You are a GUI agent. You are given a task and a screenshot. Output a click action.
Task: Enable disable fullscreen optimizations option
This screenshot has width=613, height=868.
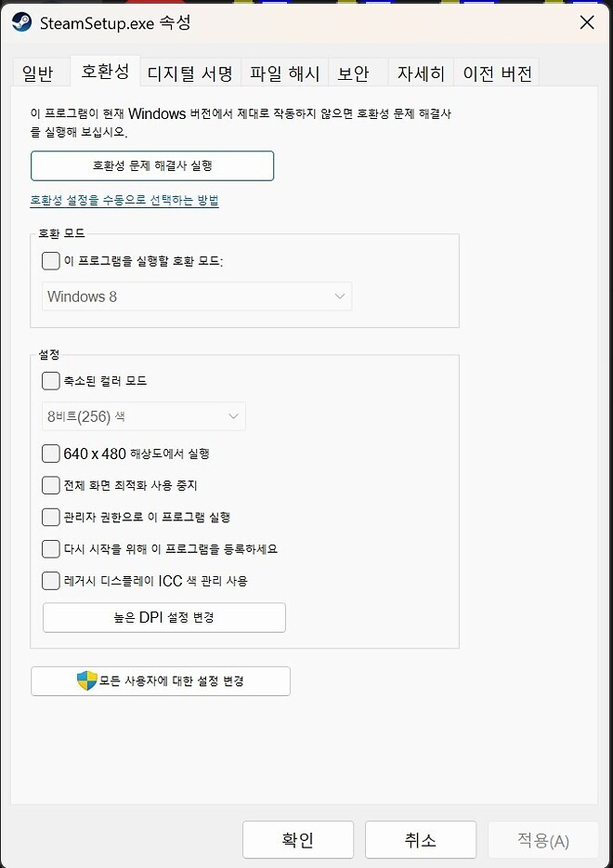coord(51,484)
